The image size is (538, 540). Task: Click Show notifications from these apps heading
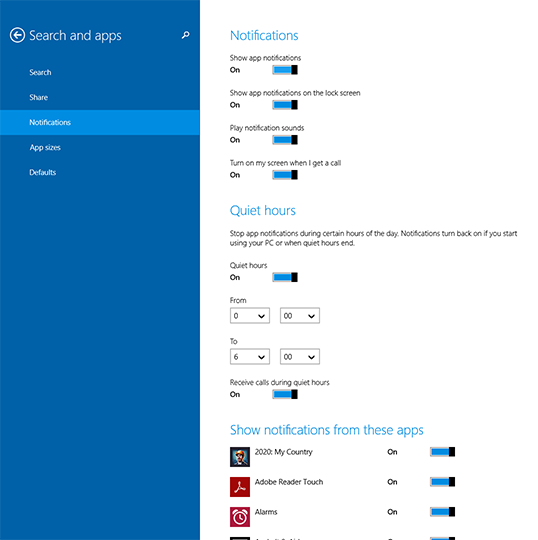[x=327, y=430]
